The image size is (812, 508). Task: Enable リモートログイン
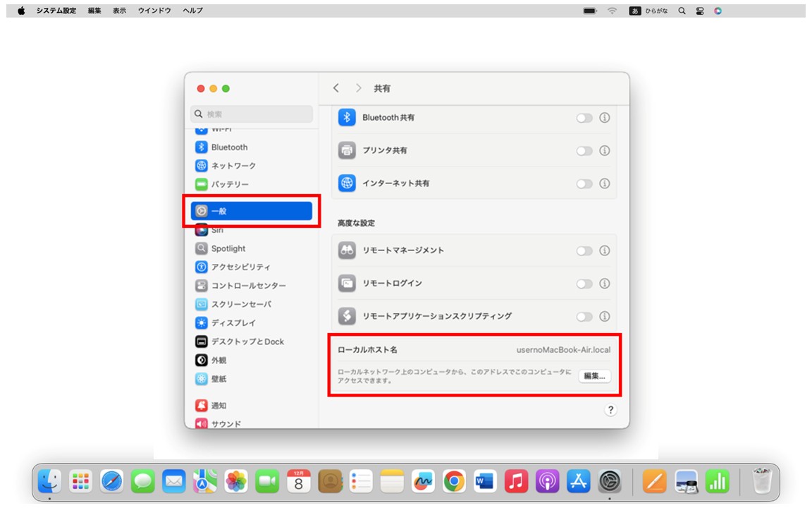pyautogui.click(x=584, y=284)
